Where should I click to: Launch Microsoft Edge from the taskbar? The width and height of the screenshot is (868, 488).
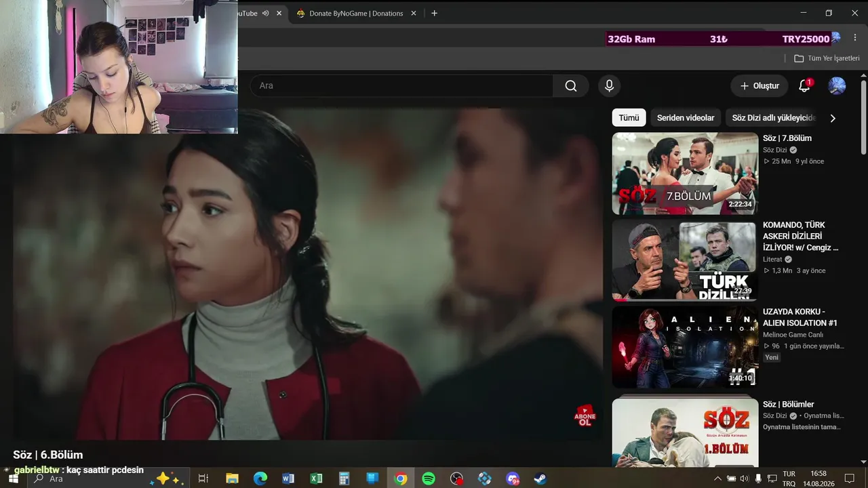[x=260, y=479]
